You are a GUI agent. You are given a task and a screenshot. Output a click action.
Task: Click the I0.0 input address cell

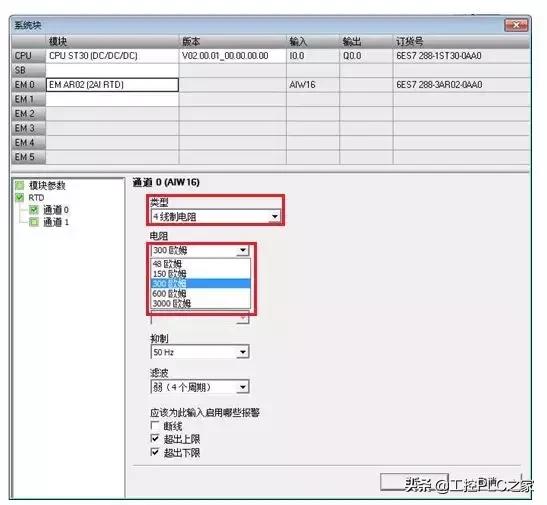click(x=313, y=56)
